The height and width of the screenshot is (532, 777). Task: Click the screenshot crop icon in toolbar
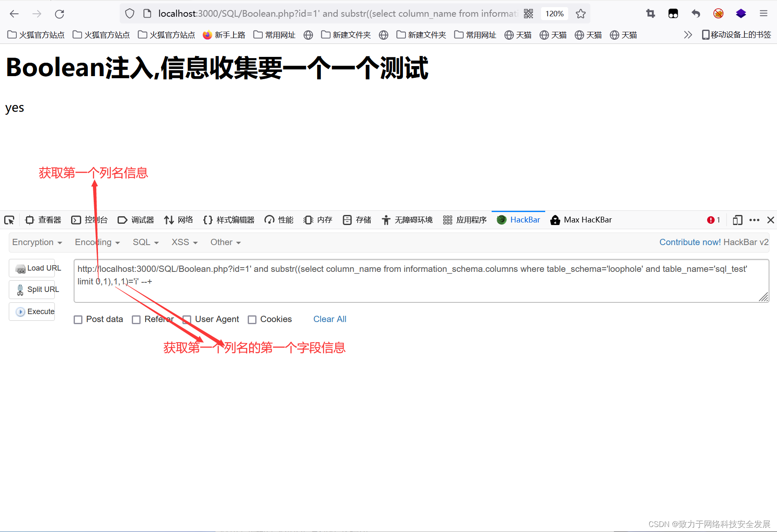click(x=650, y=13)
